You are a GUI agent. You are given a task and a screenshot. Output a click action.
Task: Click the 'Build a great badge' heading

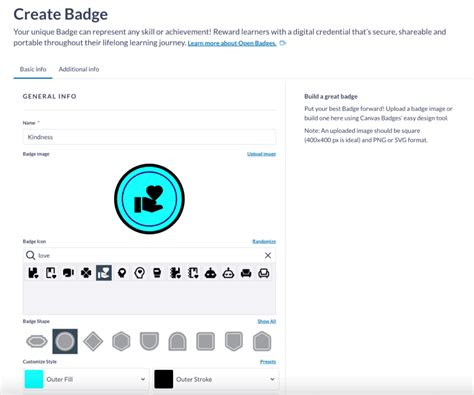(x=331, y=96)
